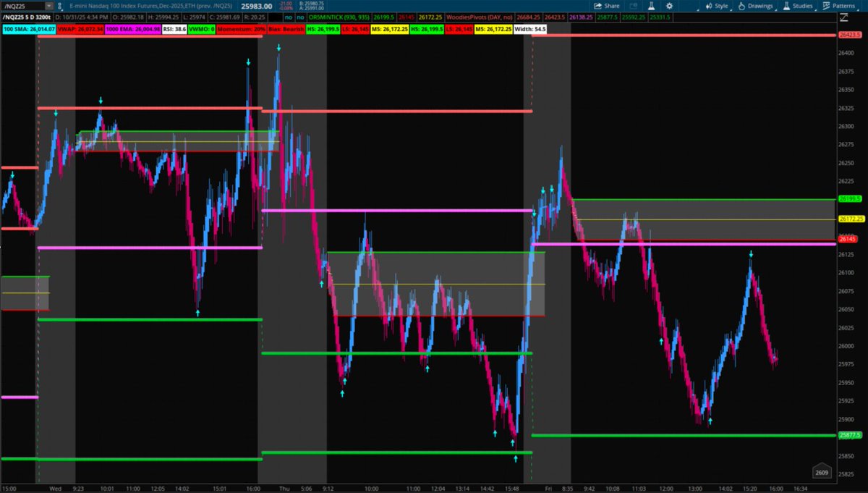Click the green 25877.5 price axis bubble
The width and height of the screenshot is (868, 493).
[848, 435]
